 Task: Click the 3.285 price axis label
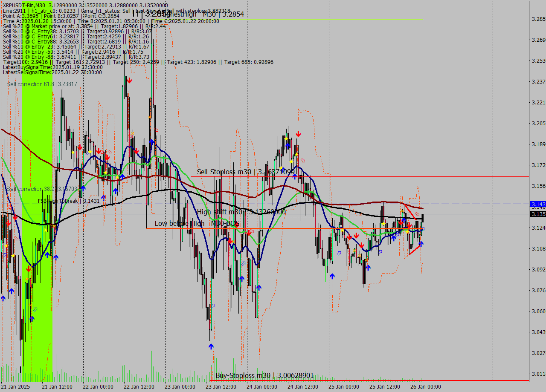[539, 19]
